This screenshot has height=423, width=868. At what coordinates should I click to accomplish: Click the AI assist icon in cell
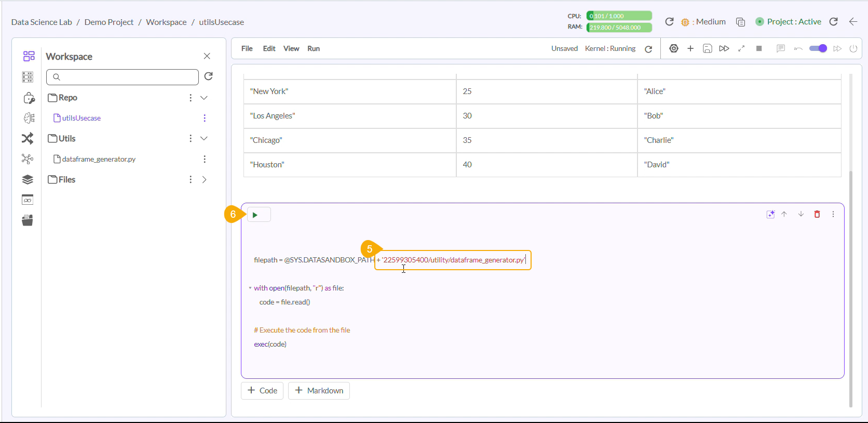[770, 214]
